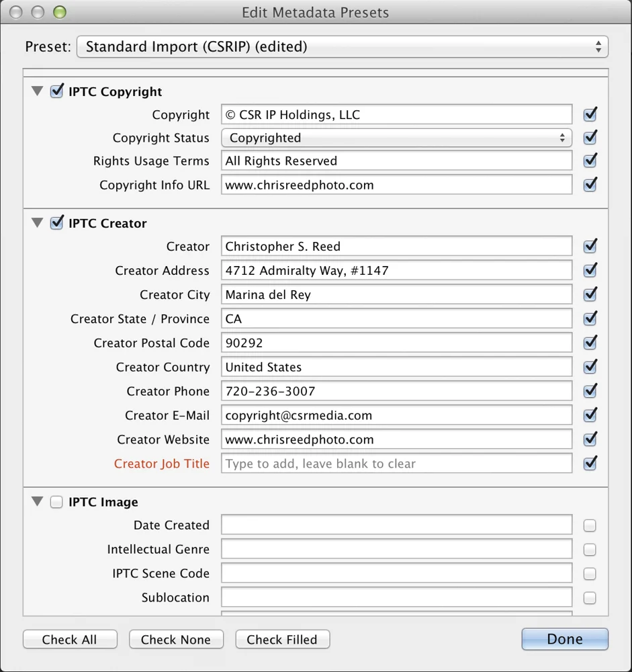This screenshot has width=632, height=672.
Task: Enable the Date Created checkbox
Action: (590, 526)
